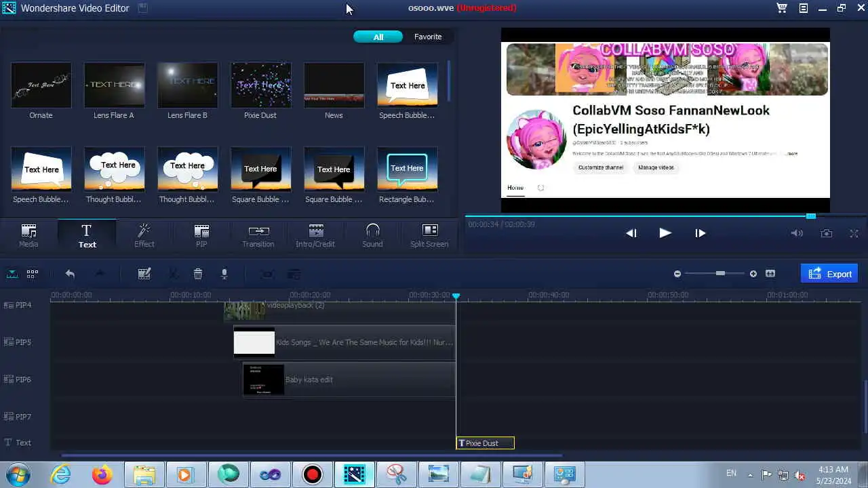This screenshot has width=868, height=488.
Task: Open Firefox from the taskbar
Action: (x=102, y=474)
